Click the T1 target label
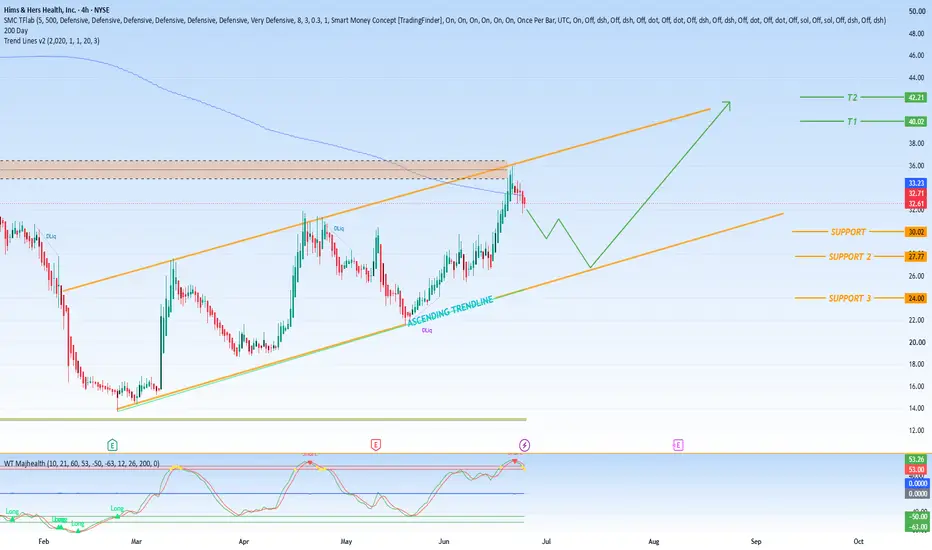Image resolution: width=932 pixels, height=550 pixels. tap(852, 121)
